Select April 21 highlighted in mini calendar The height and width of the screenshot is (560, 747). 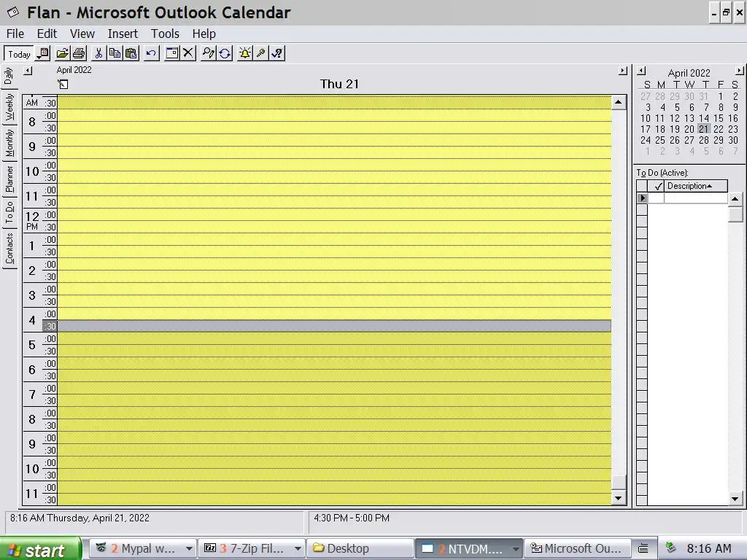click(x=704, y=129)
